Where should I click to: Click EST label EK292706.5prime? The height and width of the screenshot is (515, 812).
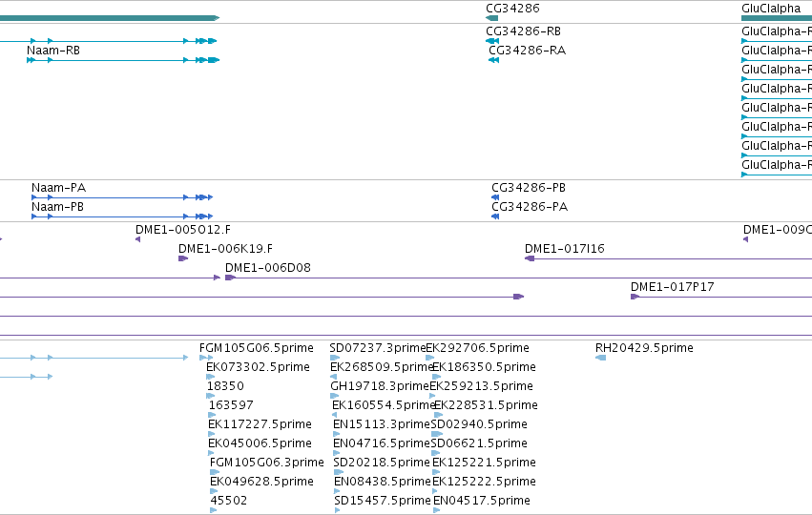(477, 348)
